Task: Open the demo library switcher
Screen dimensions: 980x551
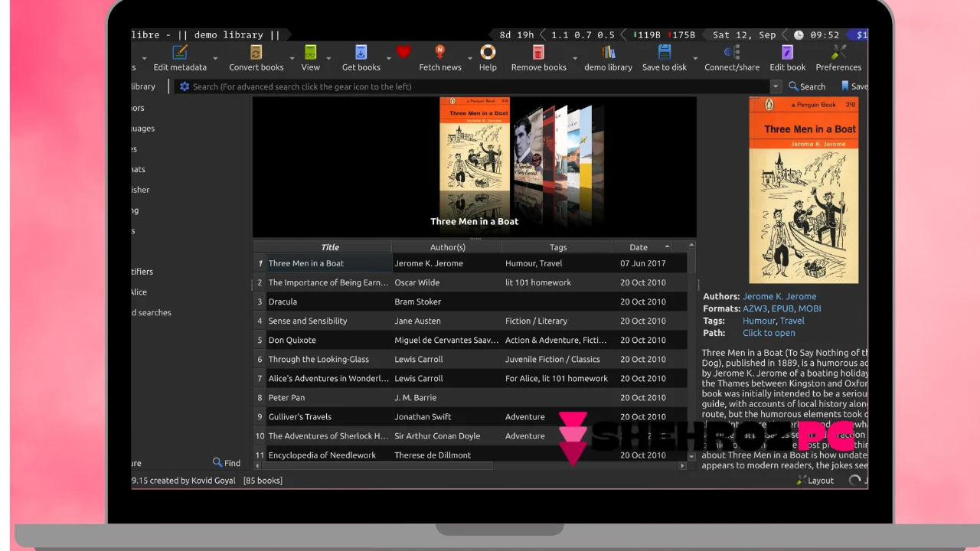Action: tap(609, 58)
